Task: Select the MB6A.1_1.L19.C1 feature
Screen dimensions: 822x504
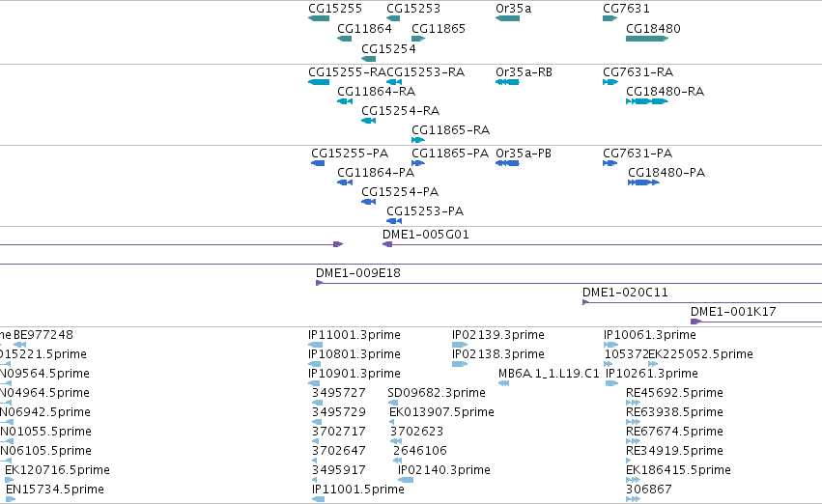Action: tap(504, 383)
